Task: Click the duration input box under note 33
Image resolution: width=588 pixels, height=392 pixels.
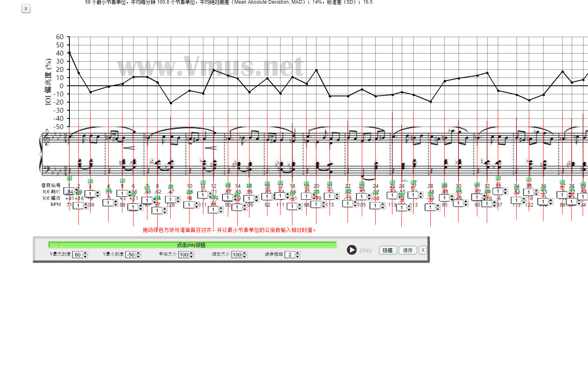Action: point(498,192)
